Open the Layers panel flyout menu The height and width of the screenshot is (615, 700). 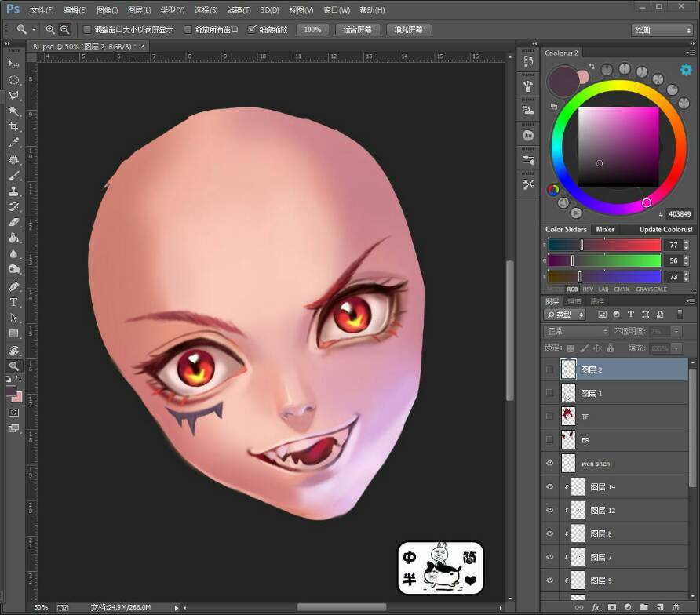pos(690,301)
